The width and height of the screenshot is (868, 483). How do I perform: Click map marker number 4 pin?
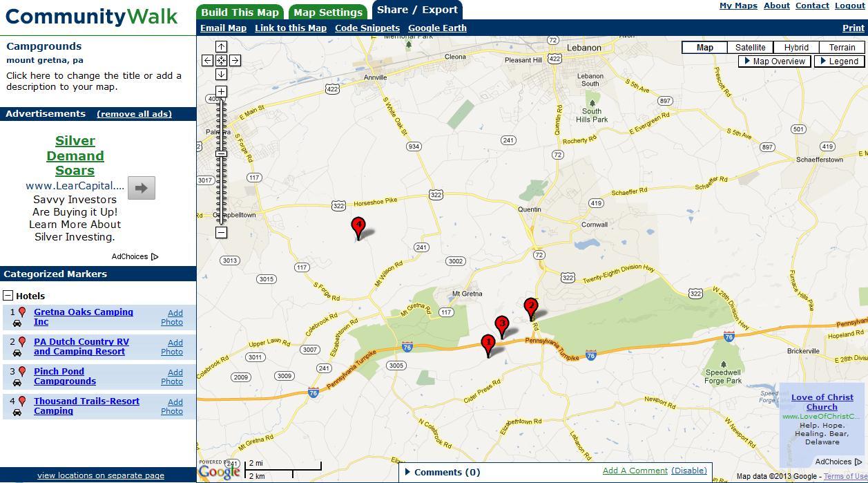point(358,225)
